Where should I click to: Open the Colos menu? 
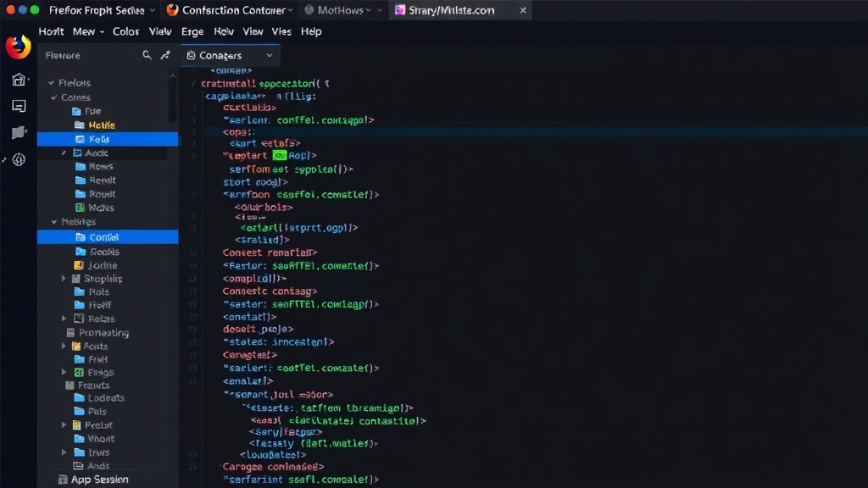click(x=125, y=31)
